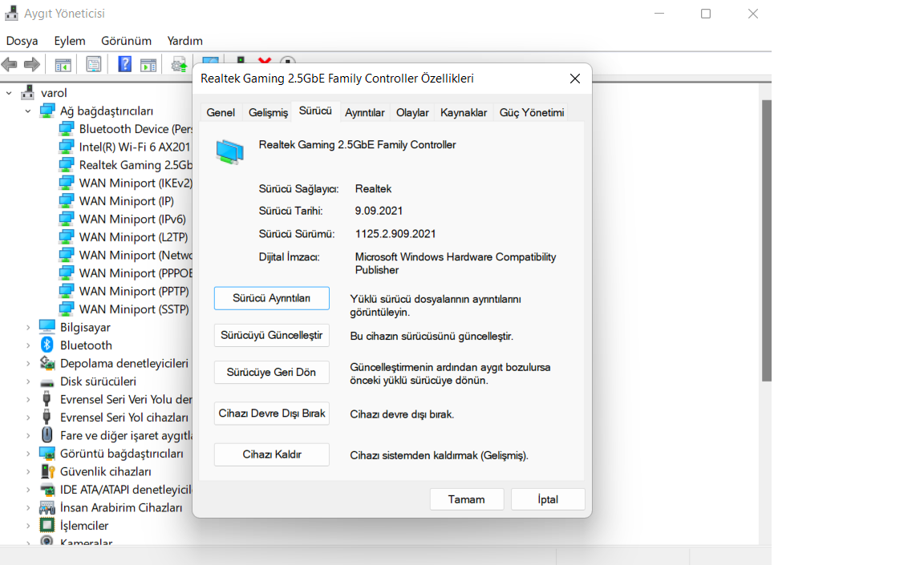Click the varol computer root icon
The height and width of the screenshot is (565, 924).
[27, 92]
